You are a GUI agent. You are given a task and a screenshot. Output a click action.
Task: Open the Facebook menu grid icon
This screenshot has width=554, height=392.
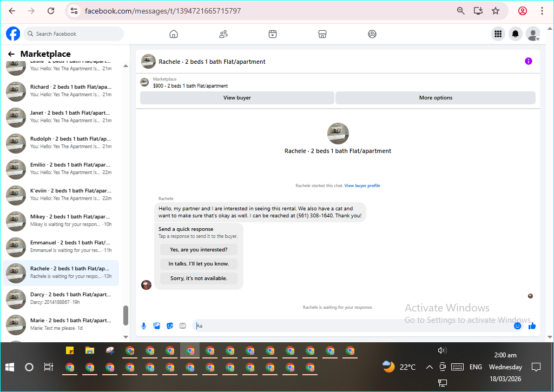(498, 34)
